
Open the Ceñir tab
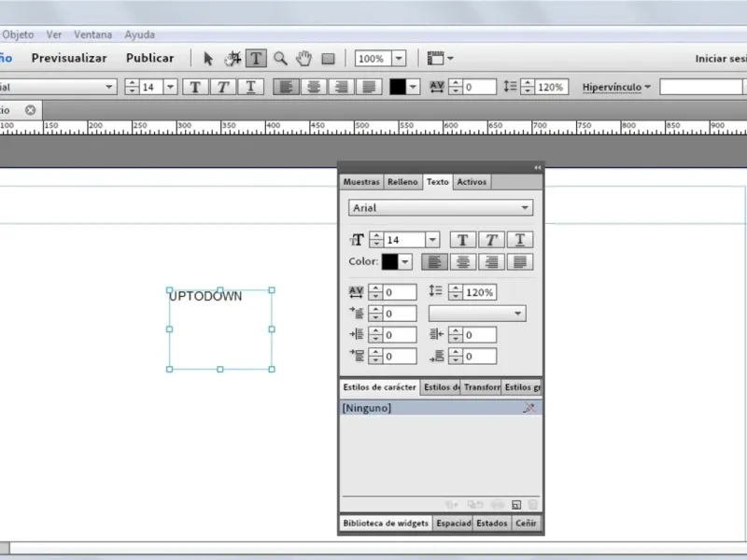click(526, 524)
